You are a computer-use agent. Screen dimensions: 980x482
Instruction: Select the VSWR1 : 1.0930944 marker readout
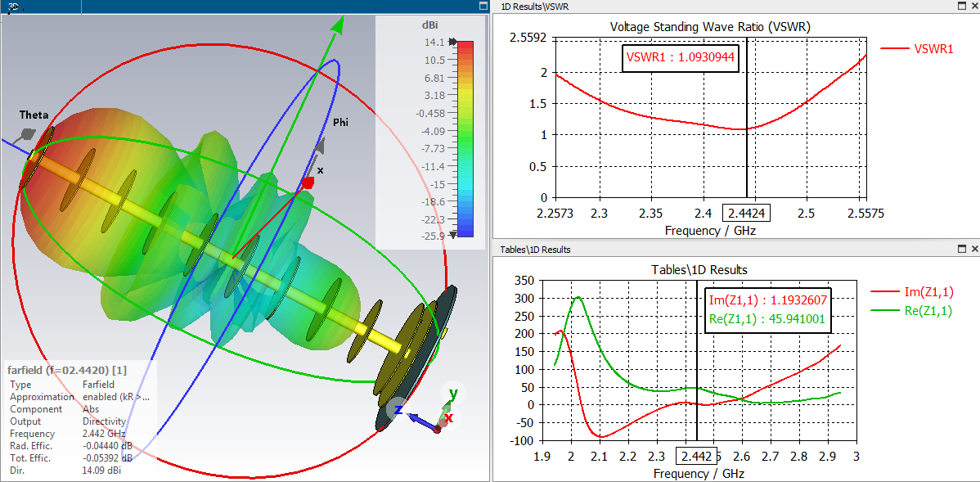pyautogui.click(x=681, y=57)
